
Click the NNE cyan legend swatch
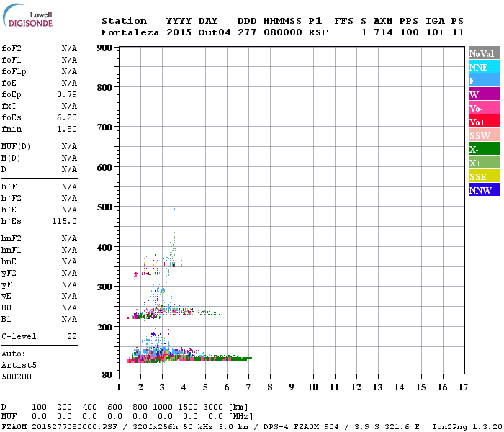pos(484,67)
